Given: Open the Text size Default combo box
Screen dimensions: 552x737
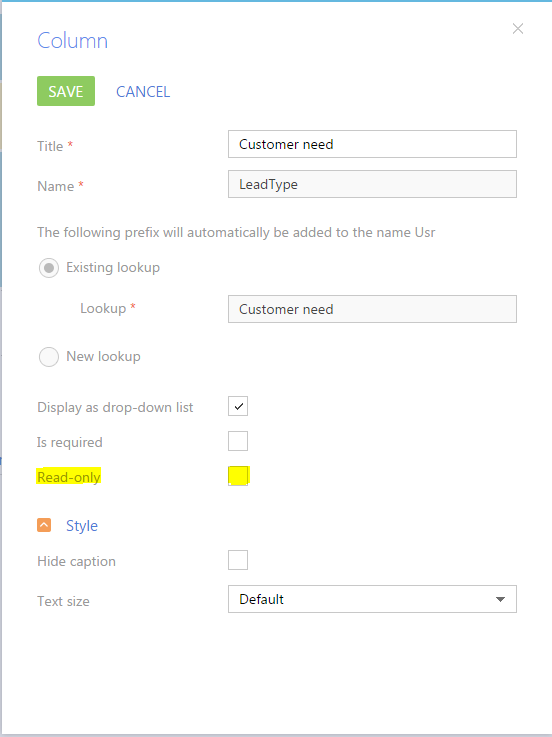Looking at the screenshot, I should (x=372, y=599).
